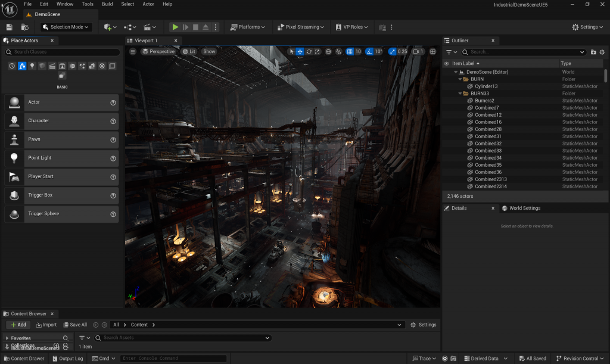Screen dimensions: 610x364
Task: Open the Edit menu
Action: pyautogui.click(x=44, y=4)
